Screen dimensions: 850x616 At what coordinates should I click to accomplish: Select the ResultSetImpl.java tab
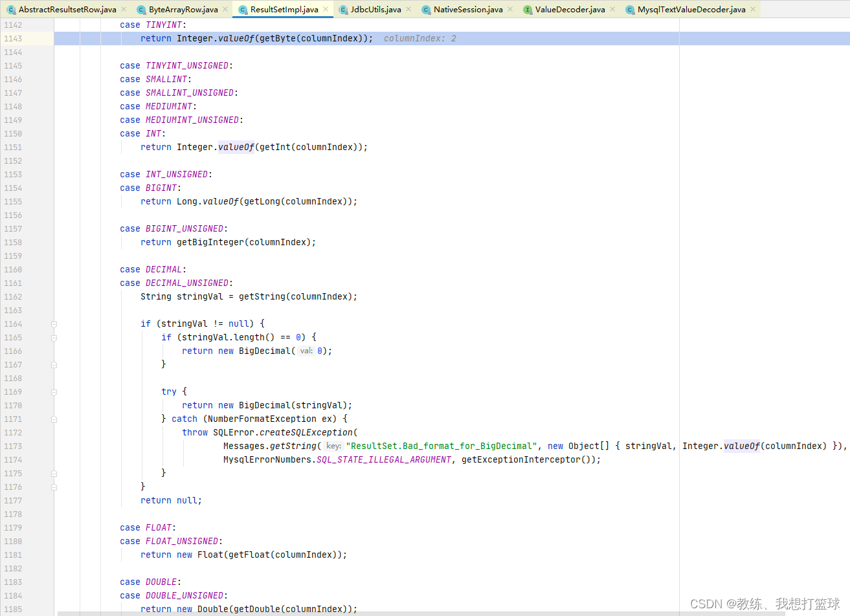(284, 10)
